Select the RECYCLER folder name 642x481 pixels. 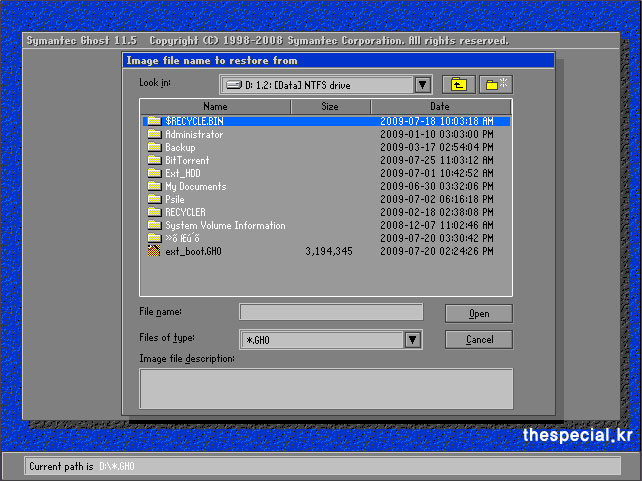tap(185, 212)
